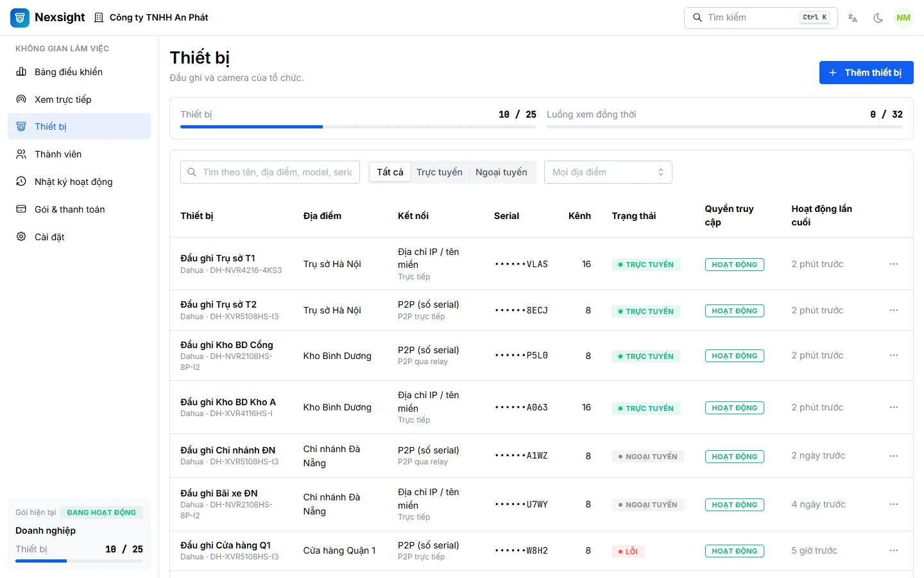Open the Thành viên members page
Screen dimensions: 924x578
tap(79, 154)
